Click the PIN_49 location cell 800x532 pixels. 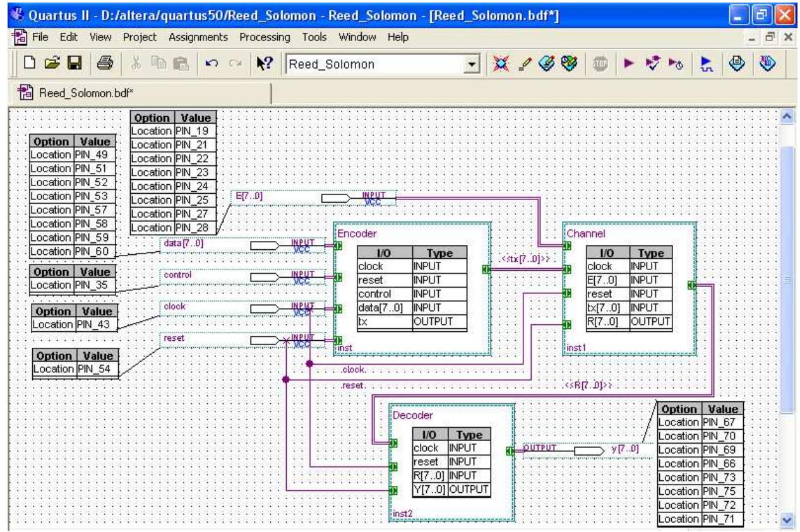pyautogui.click(x=93, y=155)
